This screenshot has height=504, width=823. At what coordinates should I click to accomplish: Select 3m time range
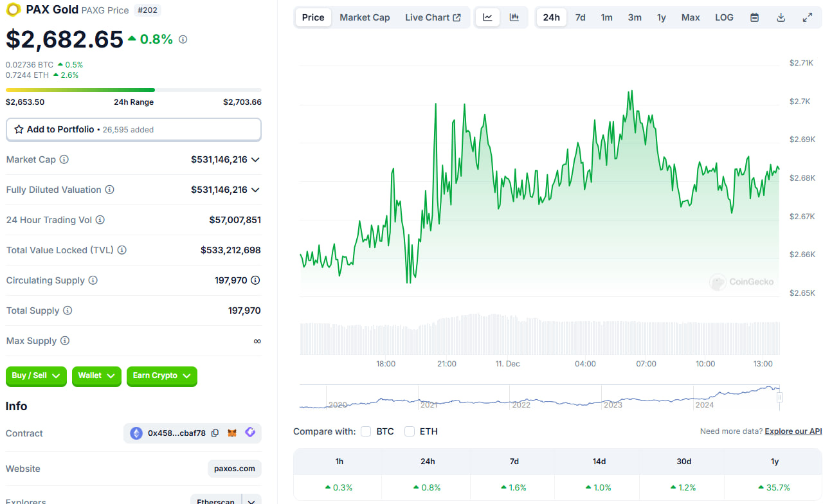coord(635,17)
